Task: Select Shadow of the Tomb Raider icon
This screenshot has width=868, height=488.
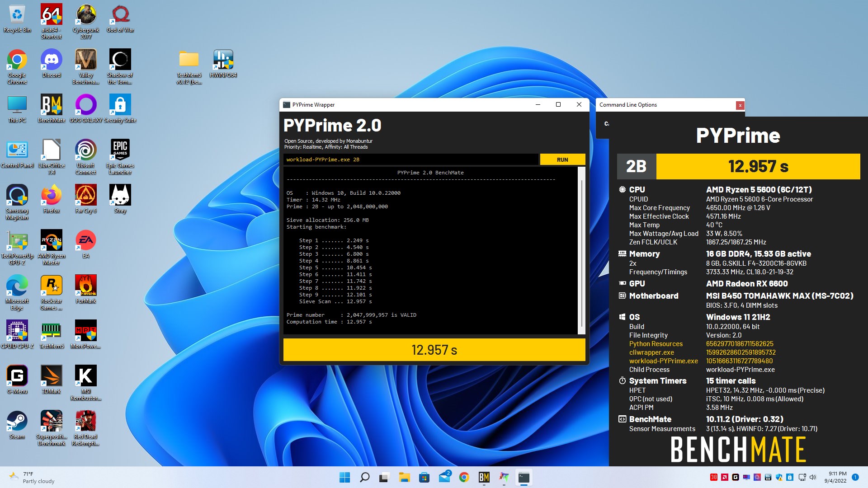Action: point(120,67)
